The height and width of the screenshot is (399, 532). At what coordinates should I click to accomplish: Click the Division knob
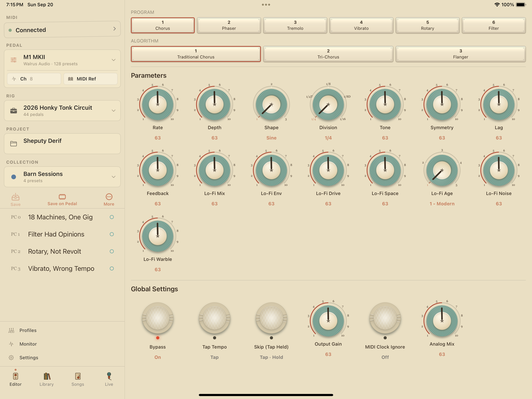pyautogui.click(x=328, y=104)
